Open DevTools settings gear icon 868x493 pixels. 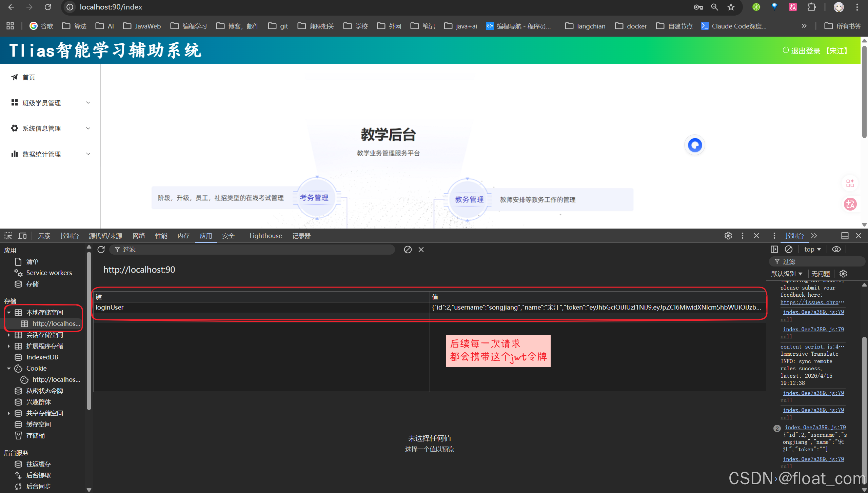(728, 236)
